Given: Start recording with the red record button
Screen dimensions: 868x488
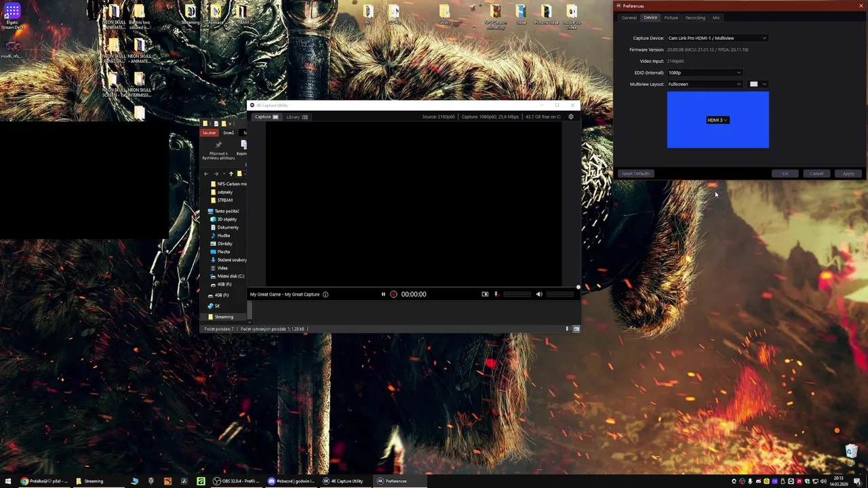Looking at the screenshot, I should (393, 294).
